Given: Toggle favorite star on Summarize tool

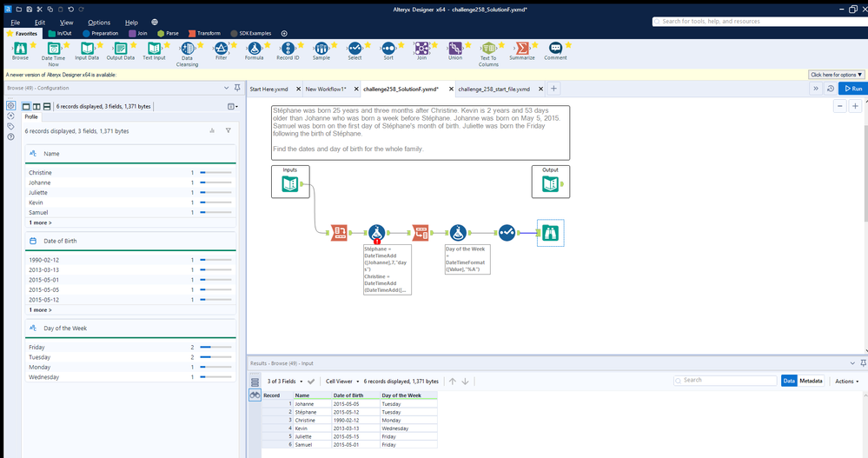Looking at the screenshot, I should pos(534,45).
